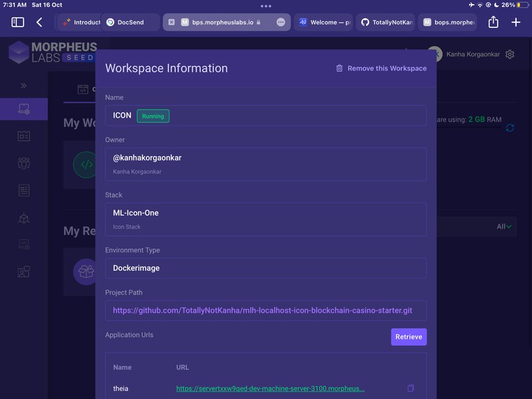Screen dimensions: 532x399
Task: Open the team members sidebar icon
Action: (x=24, y=163)
